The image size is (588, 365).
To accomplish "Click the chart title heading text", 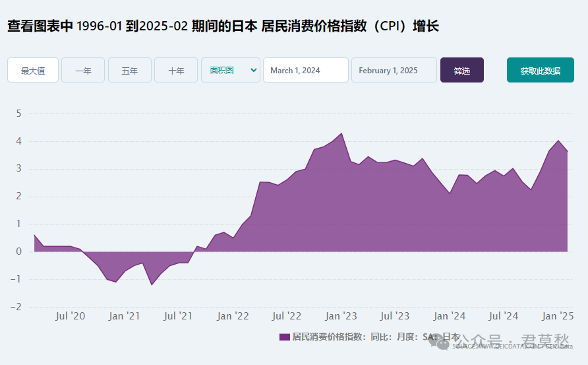I will (223, 26).
